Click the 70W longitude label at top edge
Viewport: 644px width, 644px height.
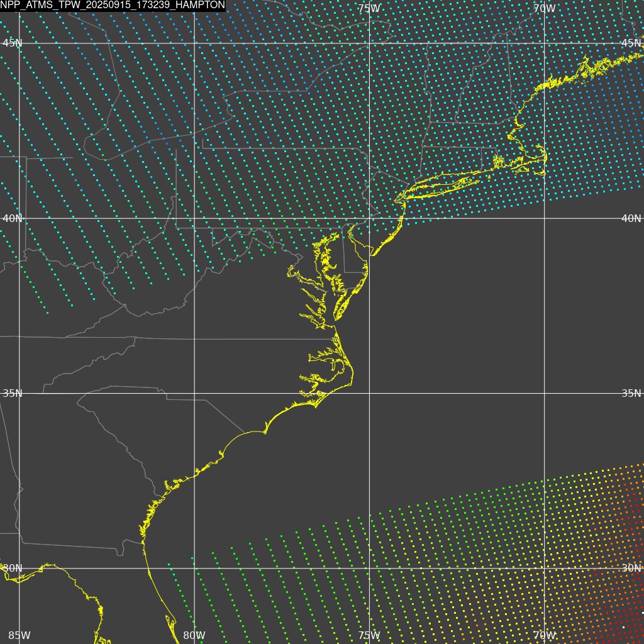pyautogui.click(x=545, y=9)
